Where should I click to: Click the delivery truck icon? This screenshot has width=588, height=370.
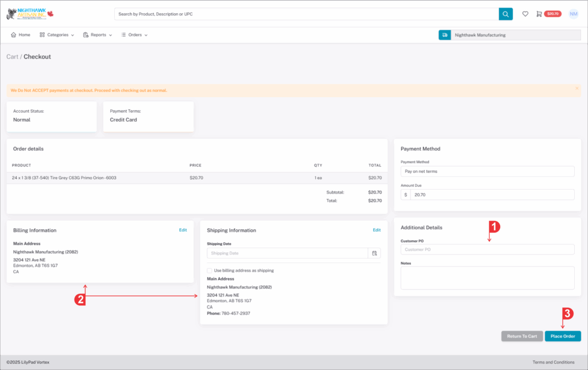click(444, 35)
